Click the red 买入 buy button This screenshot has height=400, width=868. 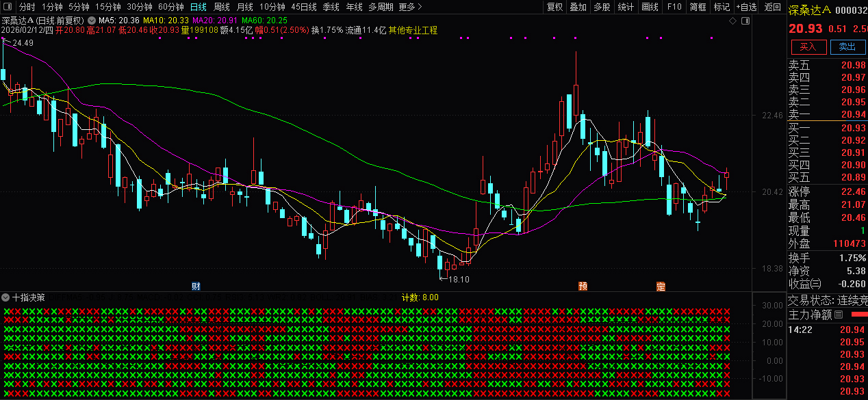pyautogui.click(x=808, y=46)
